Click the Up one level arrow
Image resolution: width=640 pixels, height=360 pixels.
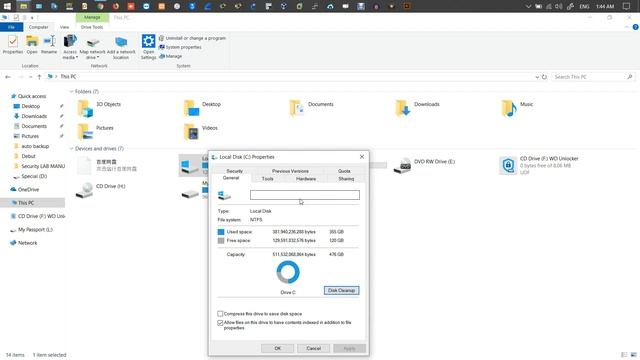39,77
